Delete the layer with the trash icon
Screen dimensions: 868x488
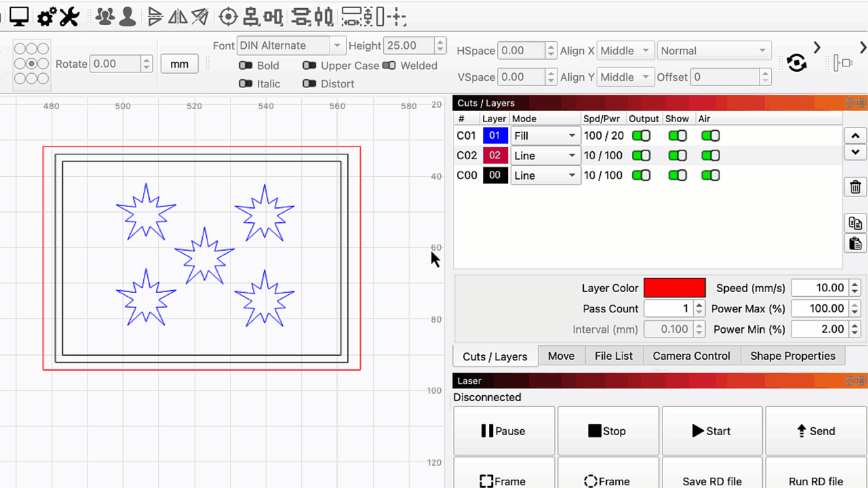(x=855, y=187)
